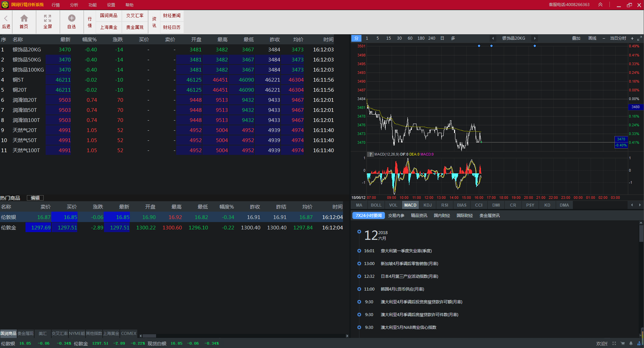
Task: Switch to the BOLL indicator tab
Action: coord(376,205)
